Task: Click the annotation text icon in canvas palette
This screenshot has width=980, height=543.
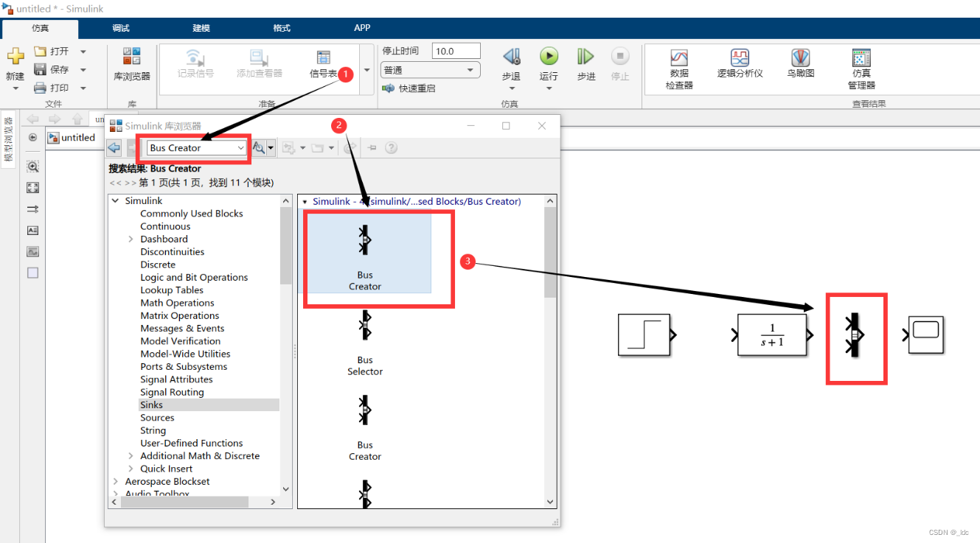Action: click(x=32, y=231)
